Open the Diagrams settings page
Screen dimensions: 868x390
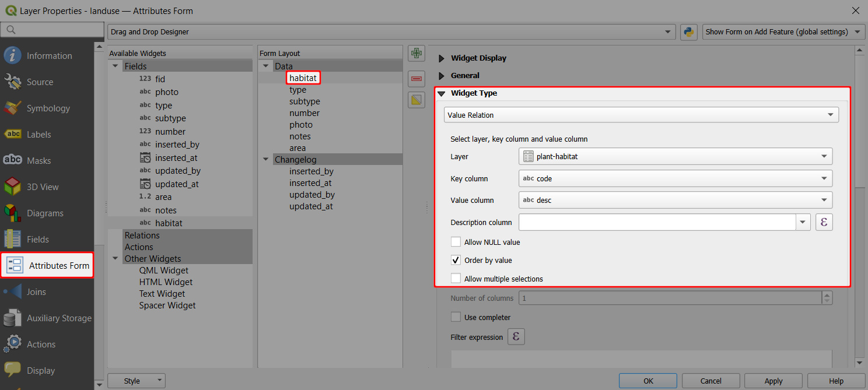point(47,213)
